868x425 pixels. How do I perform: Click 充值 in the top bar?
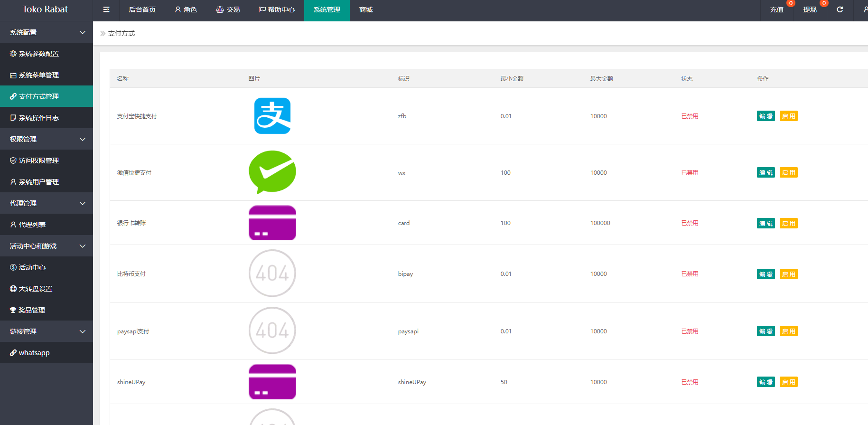click(776, 9)
